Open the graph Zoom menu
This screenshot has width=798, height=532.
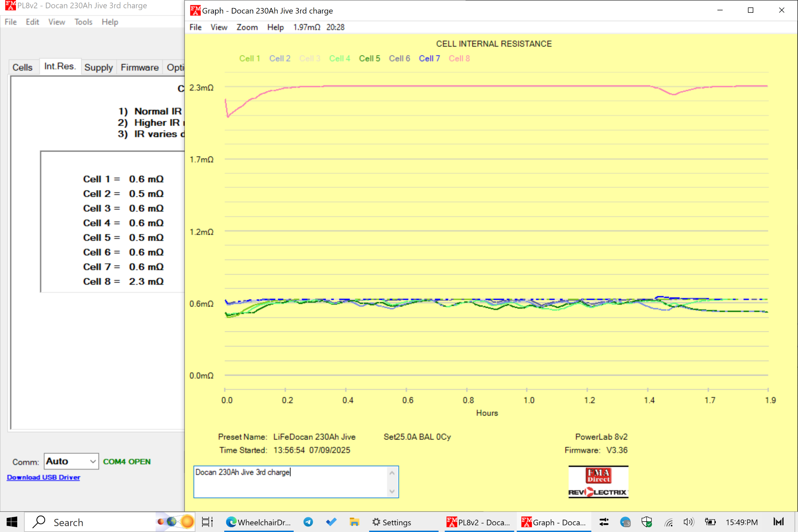tap(247, 27)
